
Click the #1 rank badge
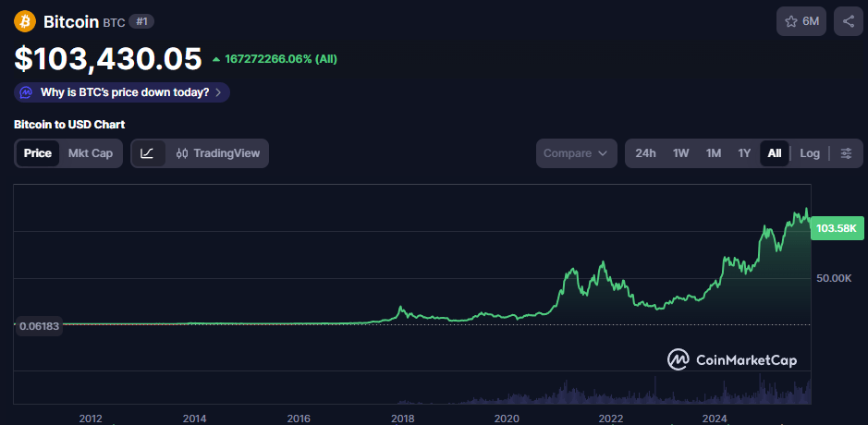141,21
